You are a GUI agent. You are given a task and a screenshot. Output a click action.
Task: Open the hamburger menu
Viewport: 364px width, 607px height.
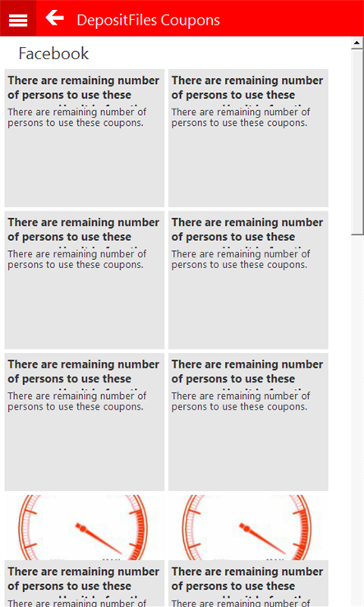coord(18,19)
